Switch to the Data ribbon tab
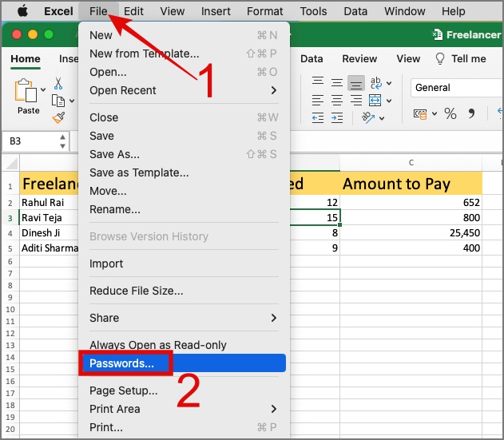Viewport: 504px width, 440px height. point(312,59)
